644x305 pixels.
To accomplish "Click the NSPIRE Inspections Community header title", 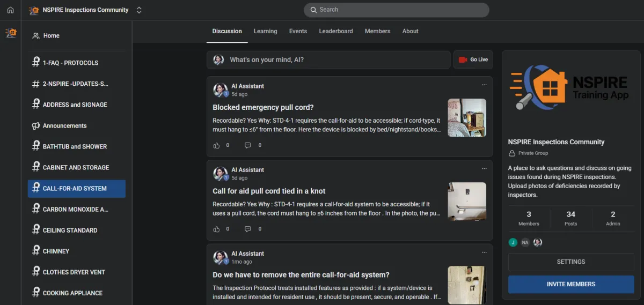I will tap(86, 10).
